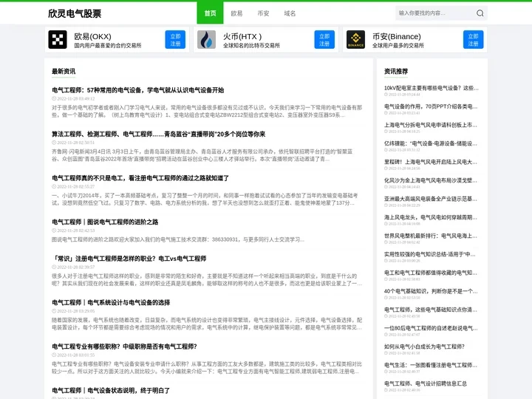This screenshot has height=399, width=532.
Task: Click the OKX logo icon
Action: [58, 39]
